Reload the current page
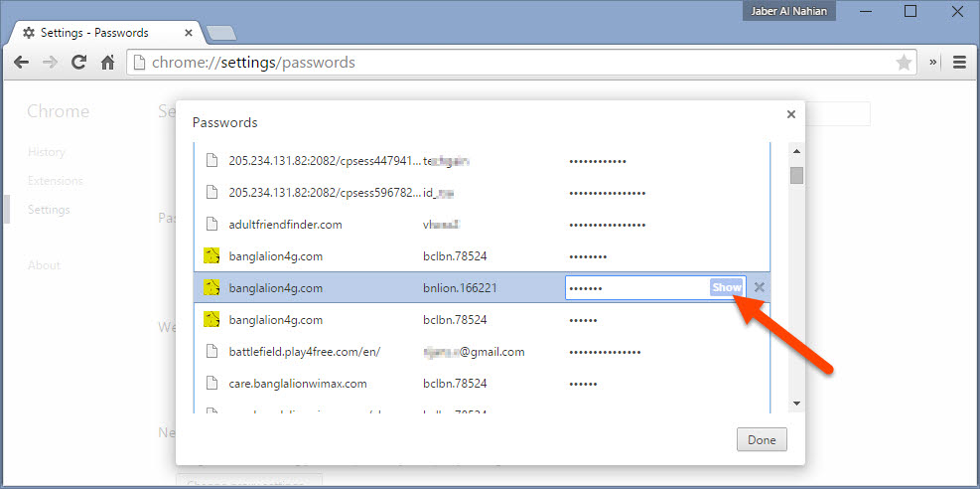The width and height of the screenshot is (980, 489). coord(78,62)
